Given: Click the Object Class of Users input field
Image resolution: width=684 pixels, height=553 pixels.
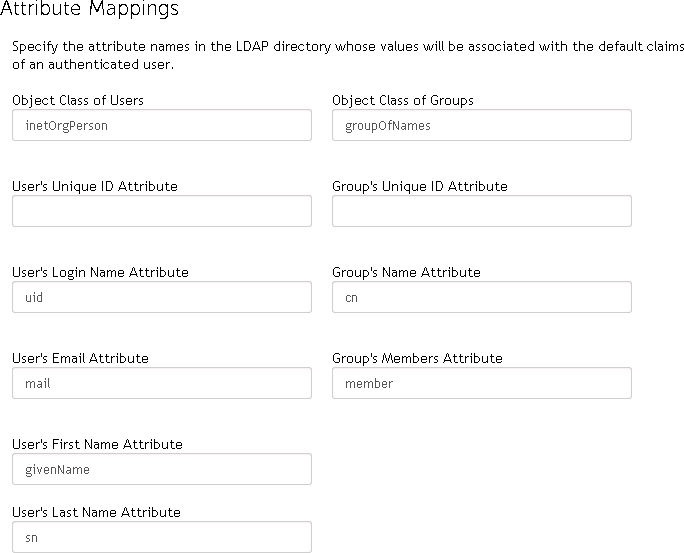Looking at the screenshot, I should 161,125.
